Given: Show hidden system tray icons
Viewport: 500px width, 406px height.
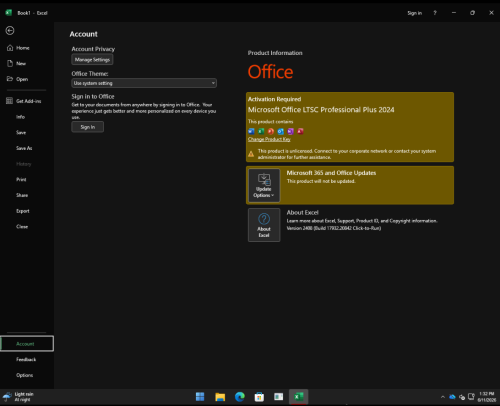Looking at the screenshot, I should click(x=443, y=397).
